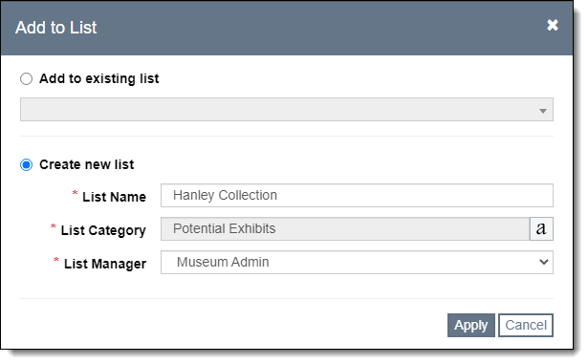Screen dimensions: 588x364
Task: Click the Create new list label text
Action: (x=87, y=164)
